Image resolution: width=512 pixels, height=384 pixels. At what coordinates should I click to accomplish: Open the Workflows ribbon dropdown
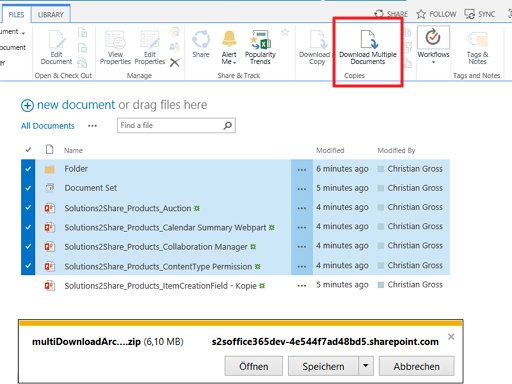433,45
